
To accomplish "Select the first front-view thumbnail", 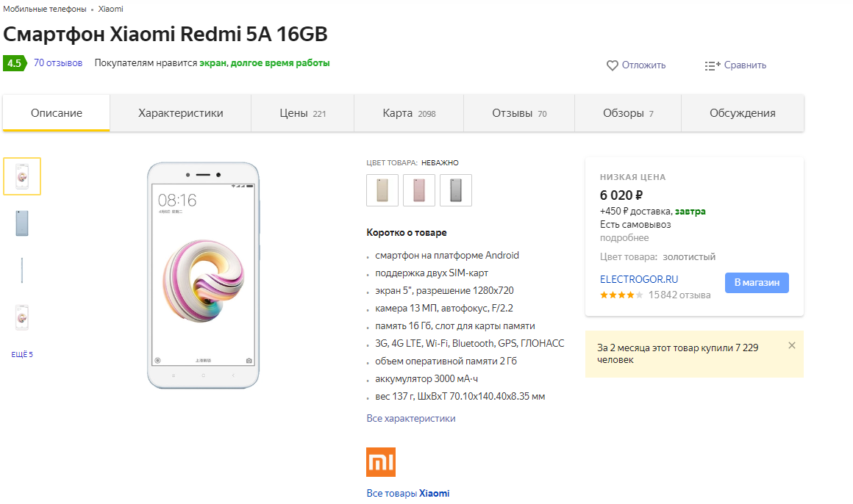I will click(22, 176).
